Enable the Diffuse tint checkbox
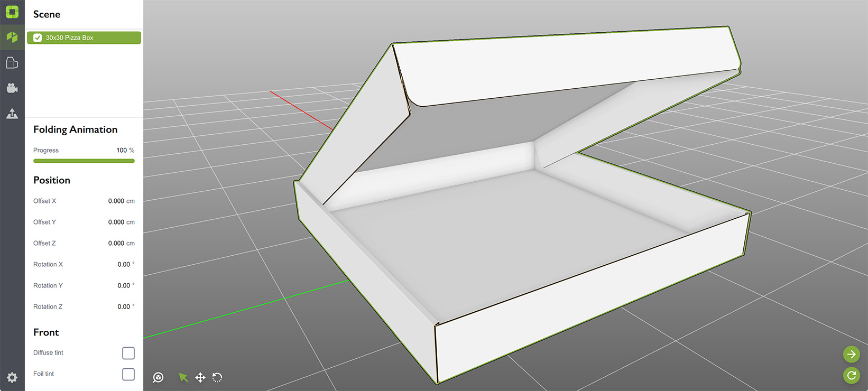This screenshot has height=391, width=868. [128, 353]
